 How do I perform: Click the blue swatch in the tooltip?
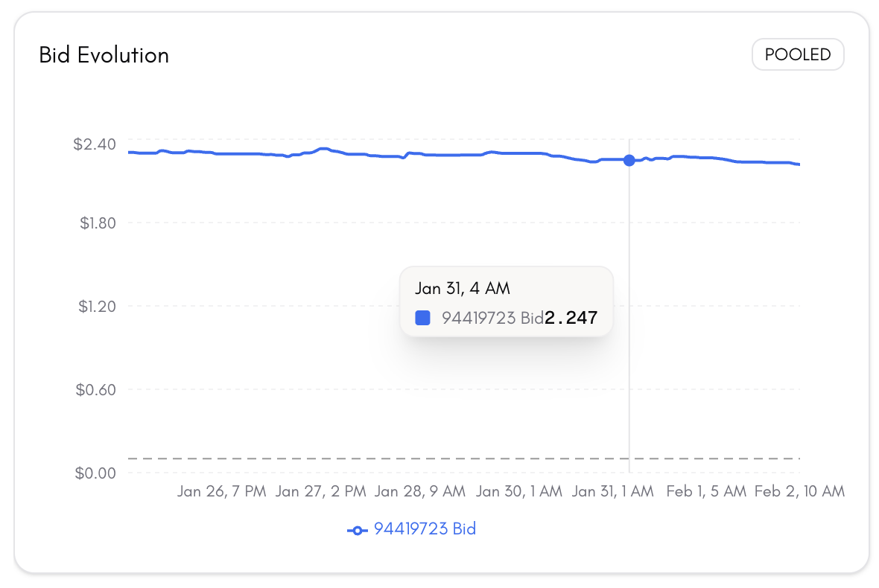[422, 318]
